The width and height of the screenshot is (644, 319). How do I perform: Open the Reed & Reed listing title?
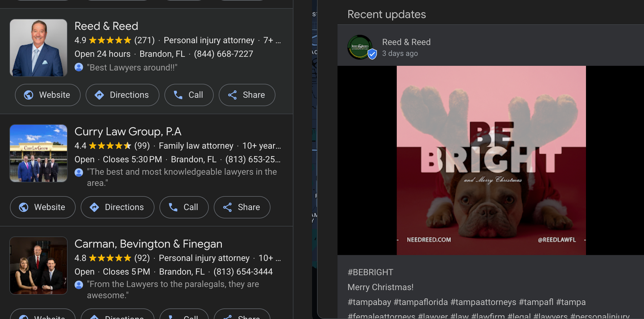(x=106, y=26)
